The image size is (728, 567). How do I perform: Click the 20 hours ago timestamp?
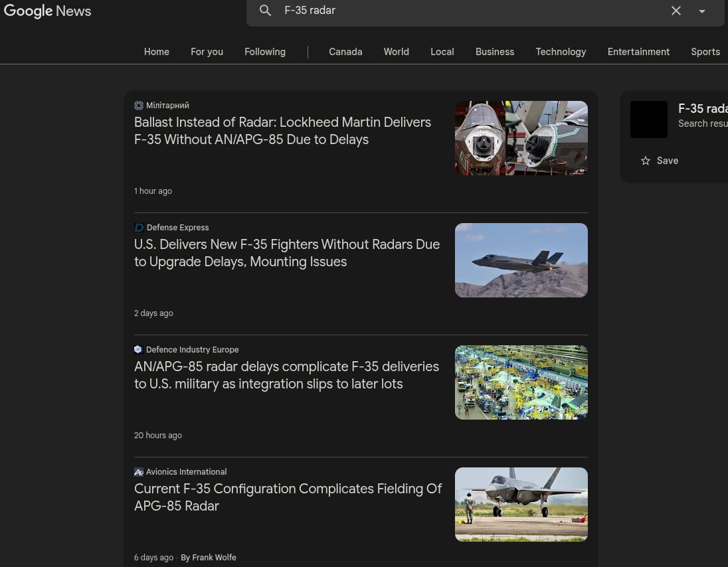pos(158,436)
